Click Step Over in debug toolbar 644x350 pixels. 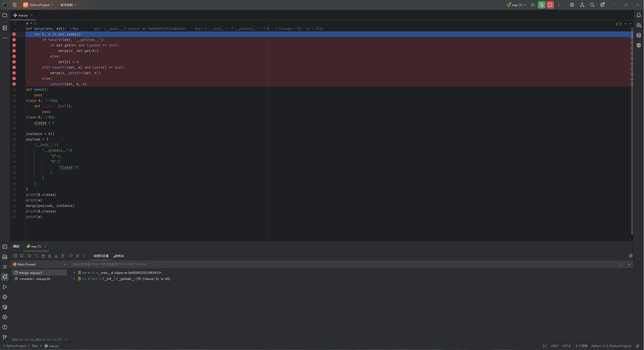43,256
